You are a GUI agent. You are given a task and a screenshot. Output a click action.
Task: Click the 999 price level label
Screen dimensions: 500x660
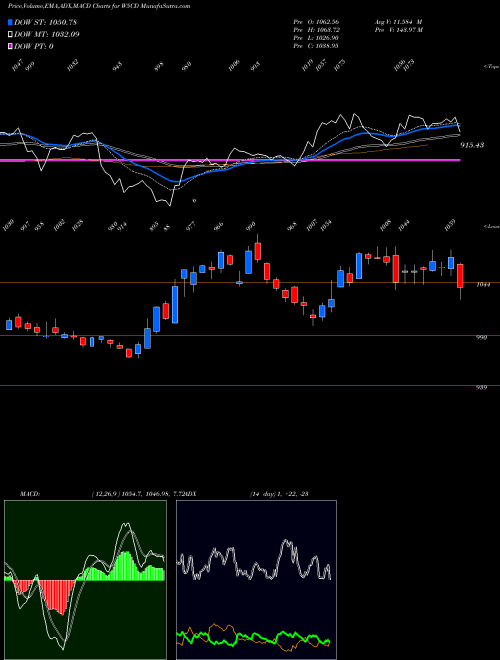pyautogui.click(x=481, y=338)
